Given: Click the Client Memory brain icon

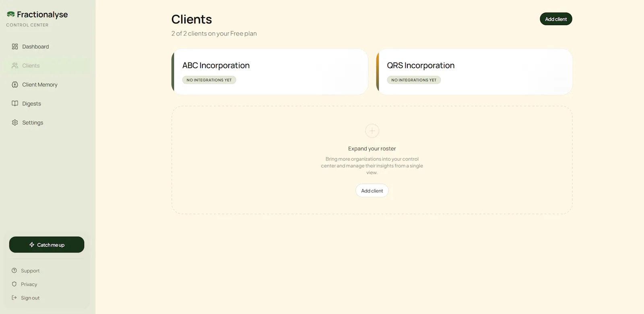Looking at the screenshot, I should (x=15, y=85).
